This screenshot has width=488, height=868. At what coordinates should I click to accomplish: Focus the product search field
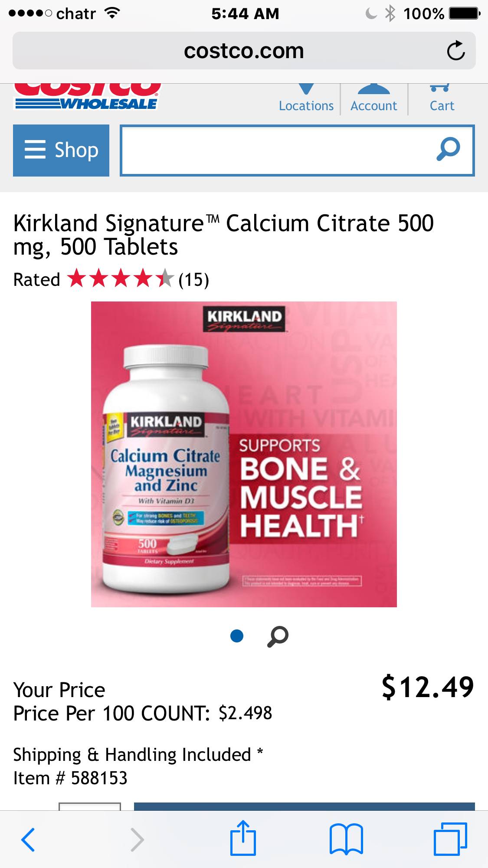[x=278, y=151]
